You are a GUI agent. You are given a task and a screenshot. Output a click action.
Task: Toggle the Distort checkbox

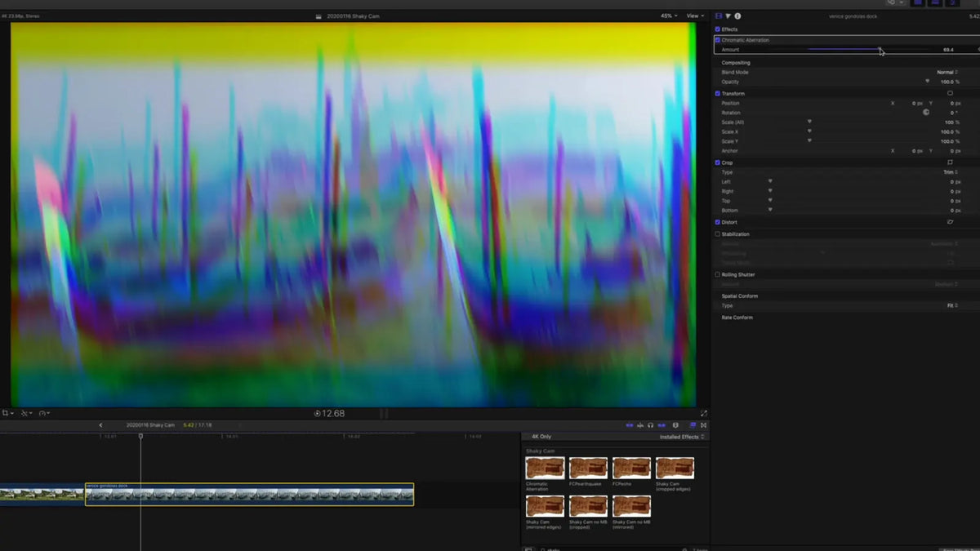coord(718,222)
